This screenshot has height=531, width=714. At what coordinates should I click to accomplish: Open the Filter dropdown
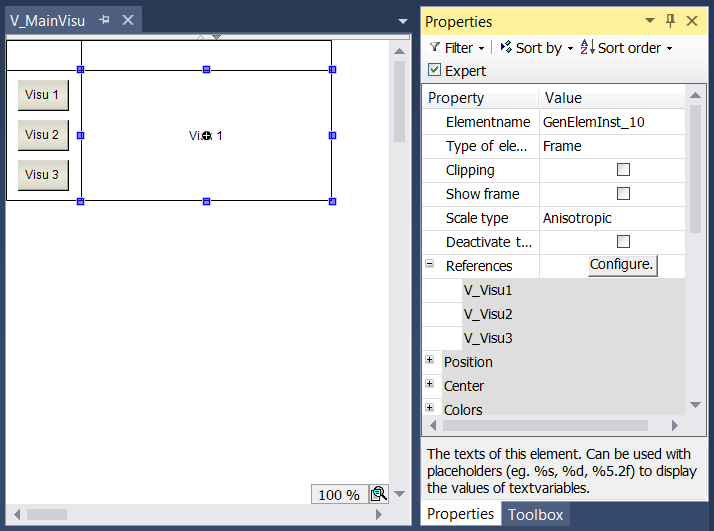coord(458,48)
